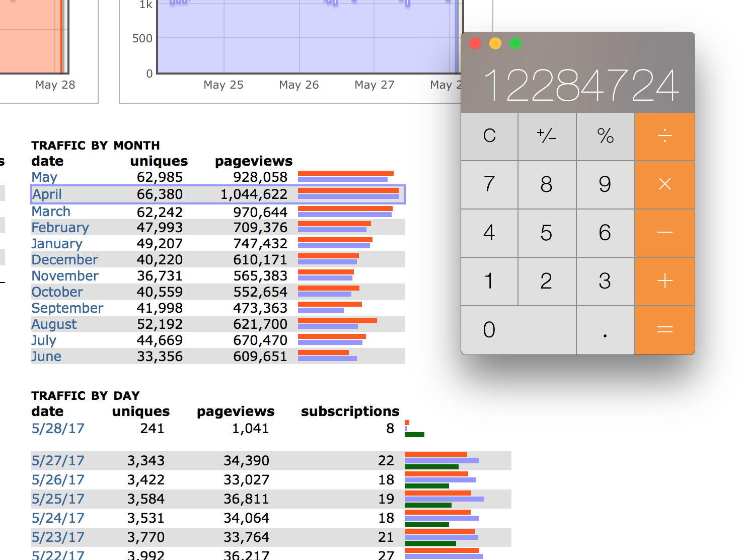Open the September monthly traffic link
Image resolution: width=739 pixels, height=560 pixels.
point(67,308)
